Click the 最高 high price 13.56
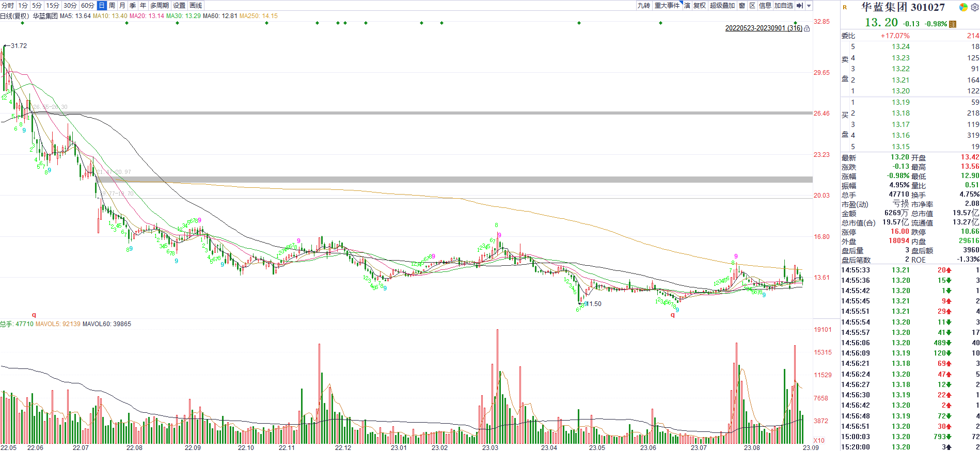The width and height of the screenshot is (980, 451). point(970,167)
